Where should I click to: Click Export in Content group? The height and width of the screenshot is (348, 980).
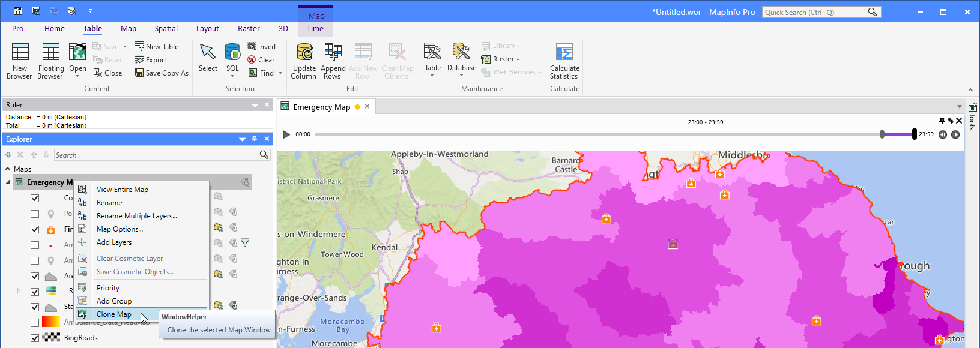tap(150, 59)
